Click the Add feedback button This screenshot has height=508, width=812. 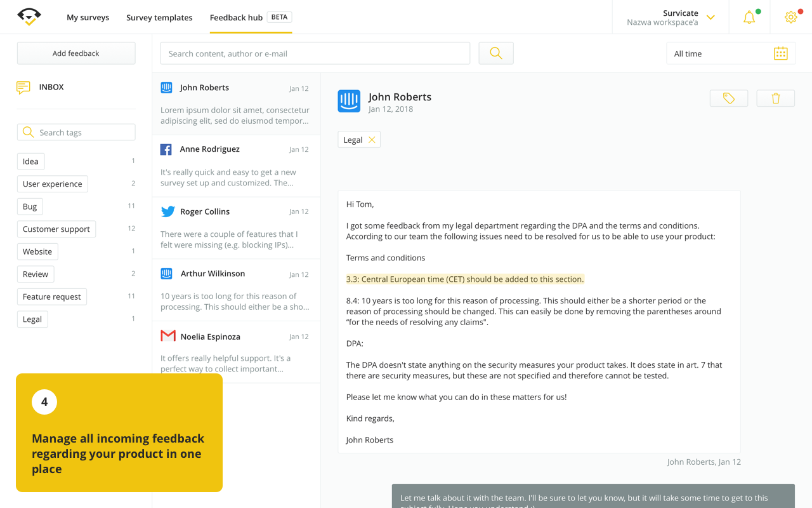[x=76, y=53]
